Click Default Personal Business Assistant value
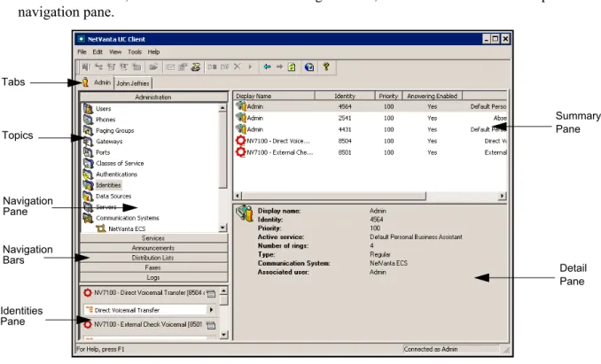The width and height of the screenshot is (601, 364). click(416, 237)
